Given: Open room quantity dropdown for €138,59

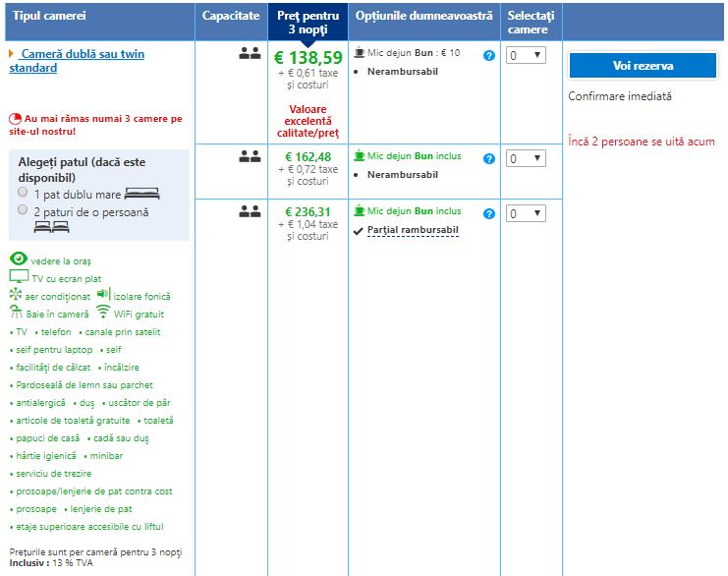Looking at the screenshot, I should 526,56.
